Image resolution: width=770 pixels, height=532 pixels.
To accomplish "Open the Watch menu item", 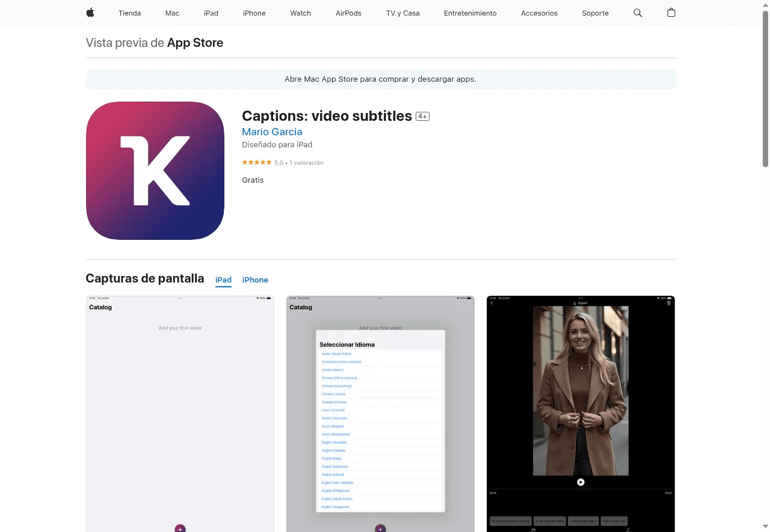I will tap(300, 13).
